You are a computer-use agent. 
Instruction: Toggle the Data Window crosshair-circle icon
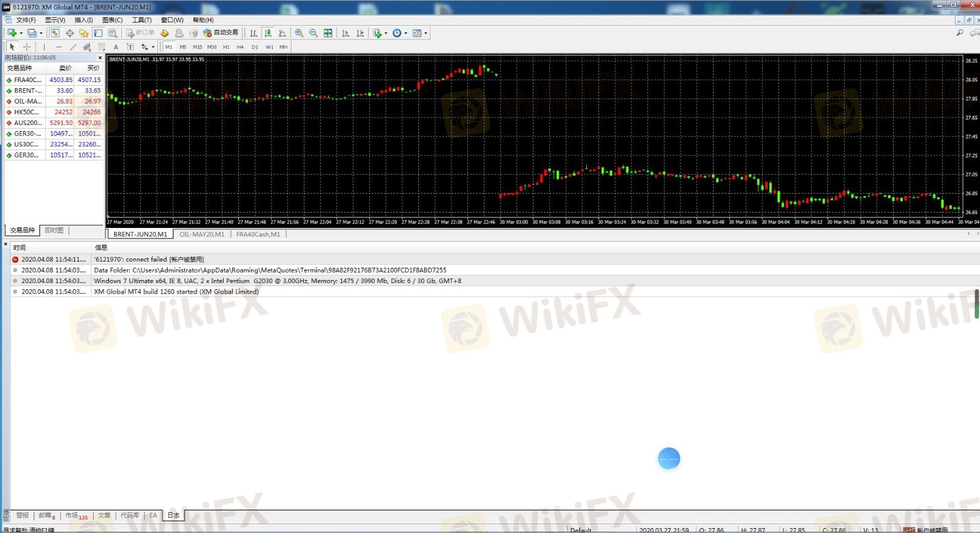click(69, 33)
